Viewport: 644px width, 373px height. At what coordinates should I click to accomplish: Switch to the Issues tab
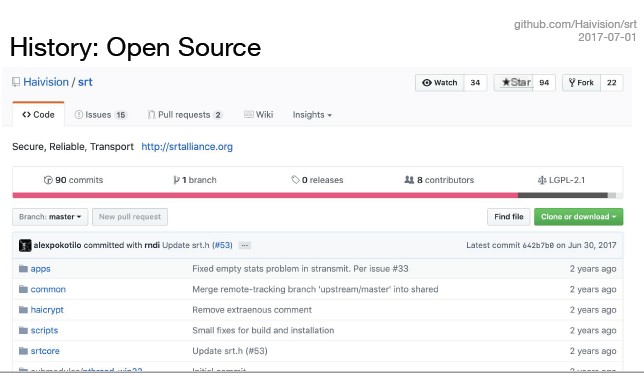click(x=101, y=115)
